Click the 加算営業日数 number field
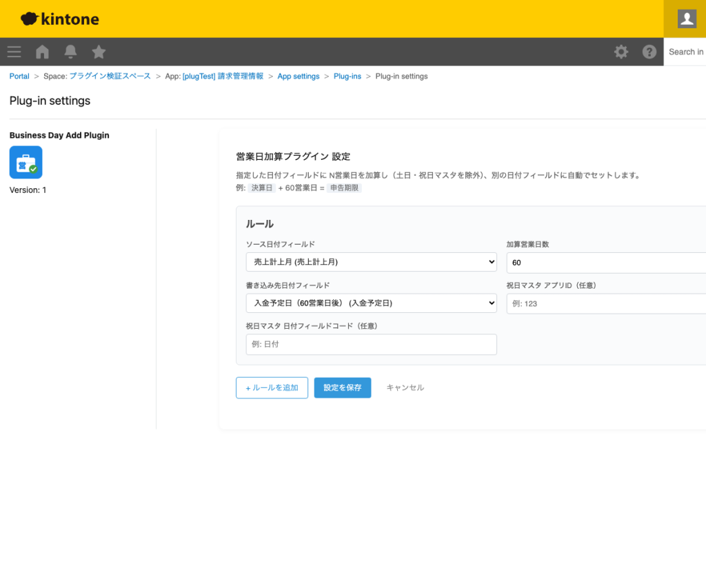Viewport: 706px width, 588px height. click(x=607, y=262)
